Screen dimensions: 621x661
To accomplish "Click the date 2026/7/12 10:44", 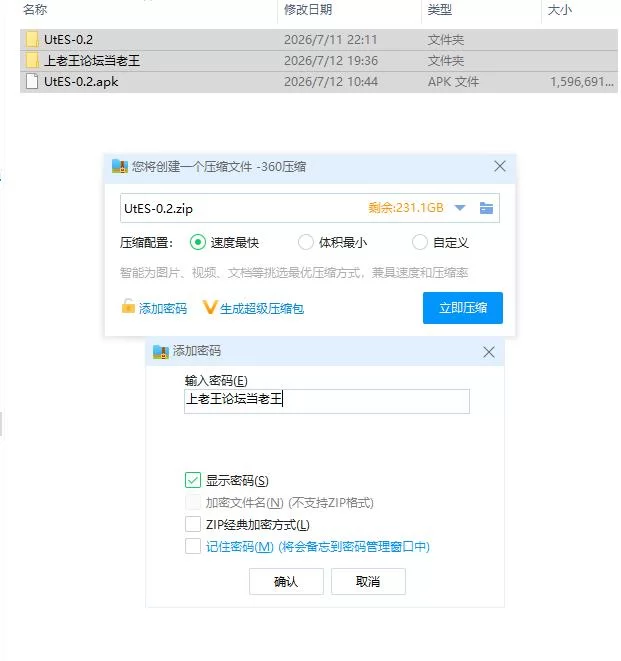I will (x=331, y=82).
